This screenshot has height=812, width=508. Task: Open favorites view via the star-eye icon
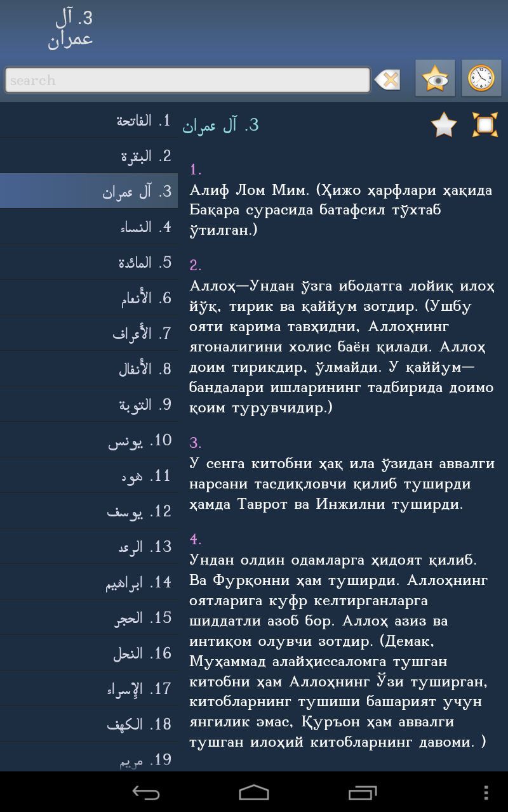click(x=435, y=79)
